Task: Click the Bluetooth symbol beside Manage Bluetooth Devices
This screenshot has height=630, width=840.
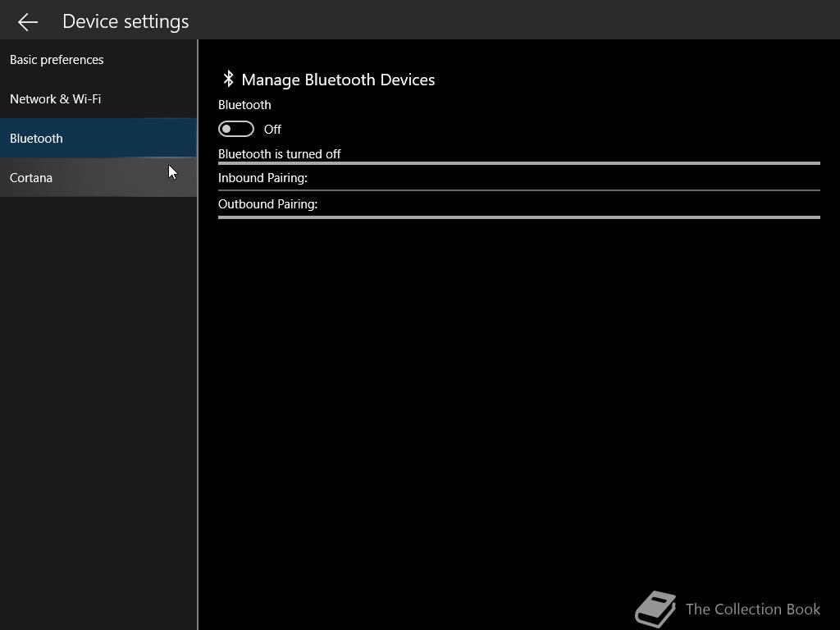Action: click(x=228, y=79)
